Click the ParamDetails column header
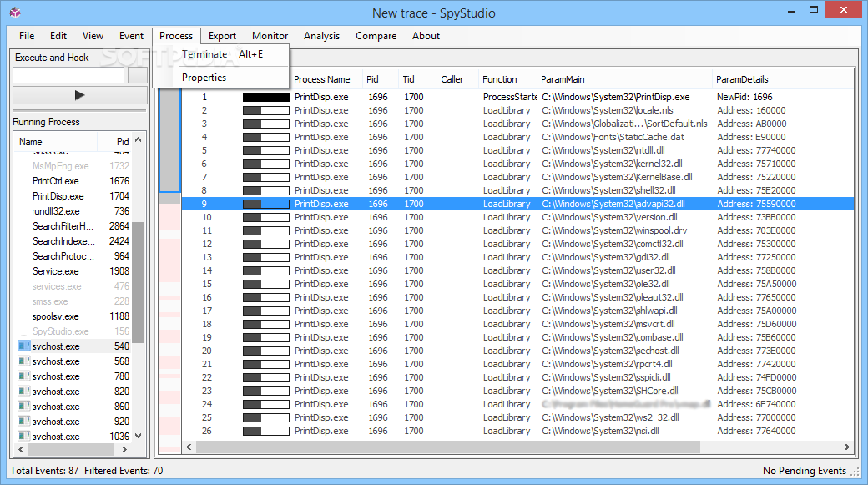Image resolution: width=868 pixels, height=485 pixels. coord(783,79)
